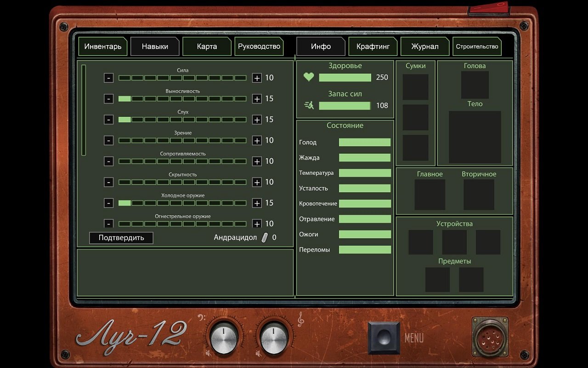Select the Голова equipment slot
Viewport: 588px width, 368px height.
[475, 85]
